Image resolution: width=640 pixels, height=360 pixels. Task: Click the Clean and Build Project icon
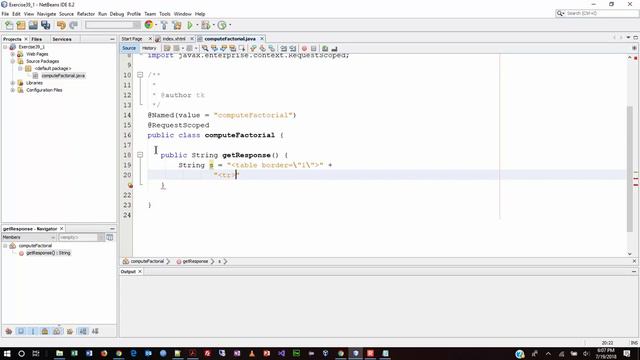[177, 25]
